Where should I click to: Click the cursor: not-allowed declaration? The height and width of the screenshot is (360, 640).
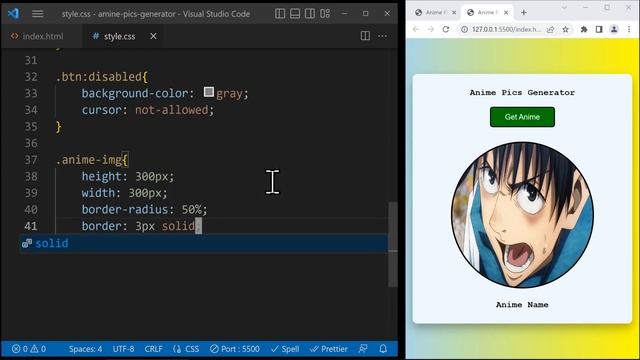point(147,110)
